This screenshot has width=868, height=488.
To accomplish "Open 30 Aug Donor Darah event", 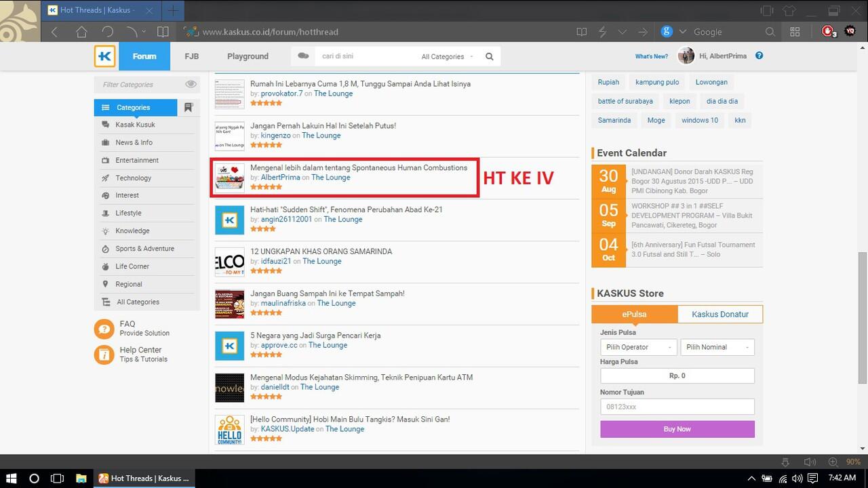I will (x=677, y=182).
